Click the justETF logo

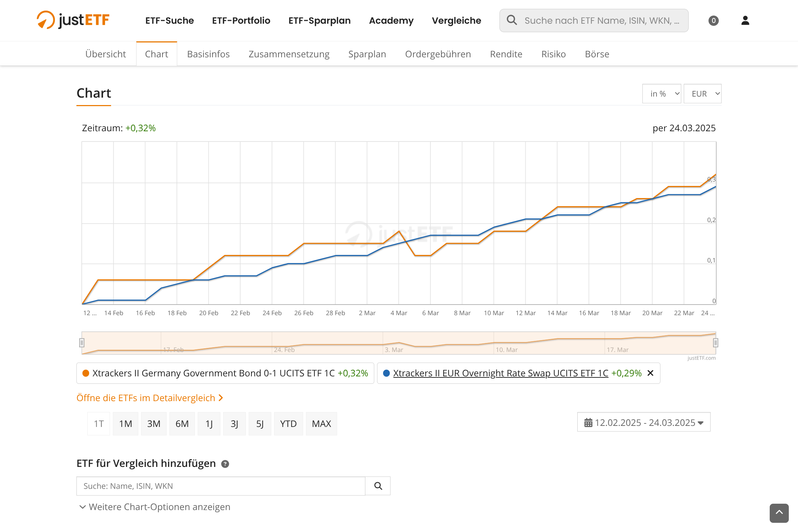click(73, 20)
